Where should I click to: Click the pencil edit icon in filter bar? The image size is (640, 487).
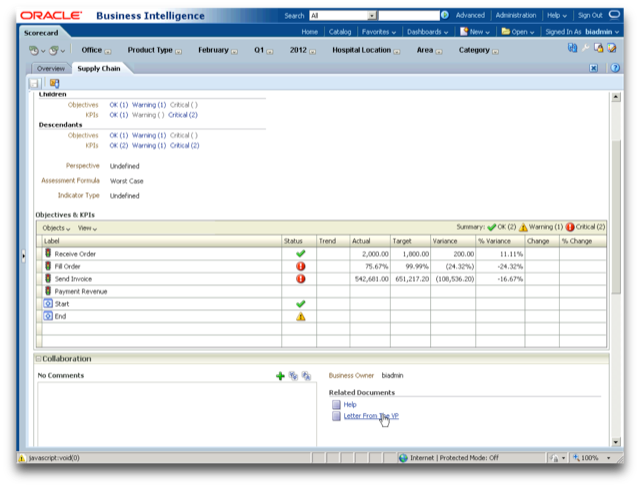click(611, 48)
